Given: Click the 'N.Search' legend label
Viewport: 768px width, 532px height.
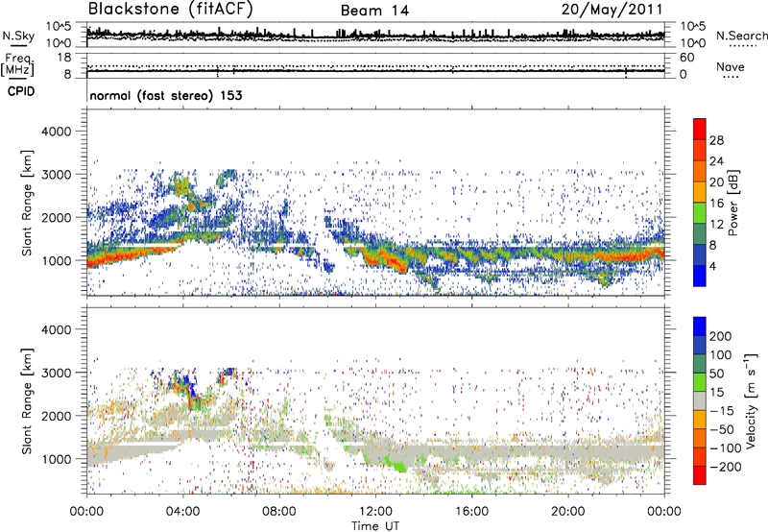Looking at the screenshot, I should click(x=742, y=36).
